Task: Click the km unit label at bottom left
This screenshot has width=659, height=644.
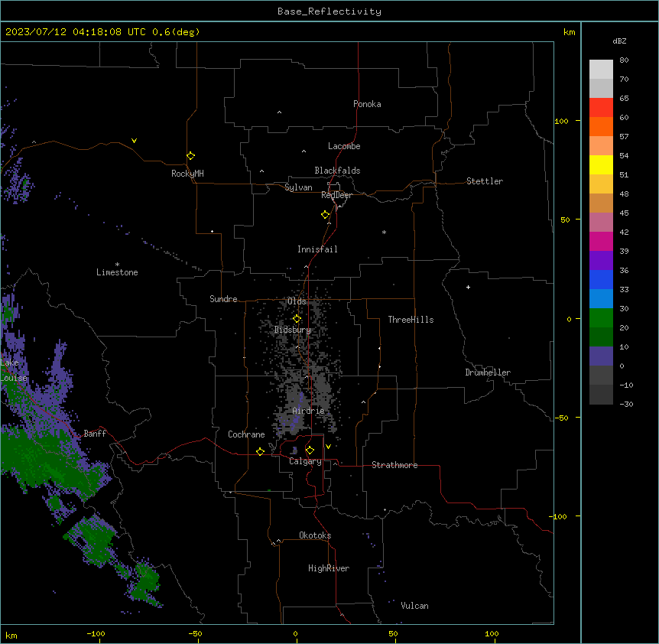Action: [11, 635]
